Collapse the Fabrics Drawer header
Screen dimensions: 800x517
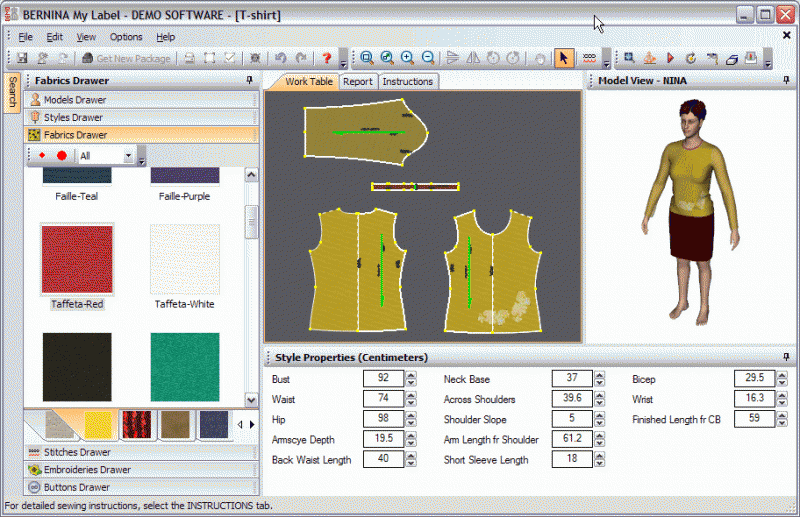tap(142, 135)
